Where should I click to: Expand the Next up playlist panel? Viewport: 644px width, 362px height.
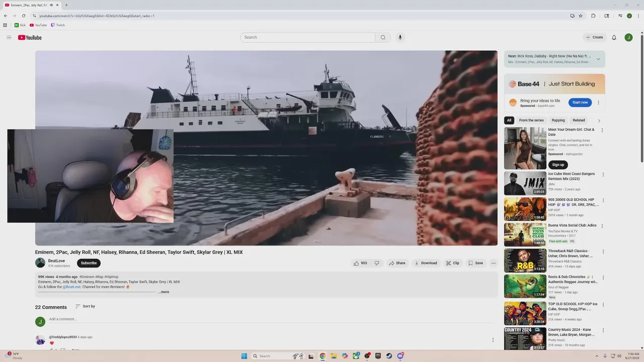tap(598, 59)
